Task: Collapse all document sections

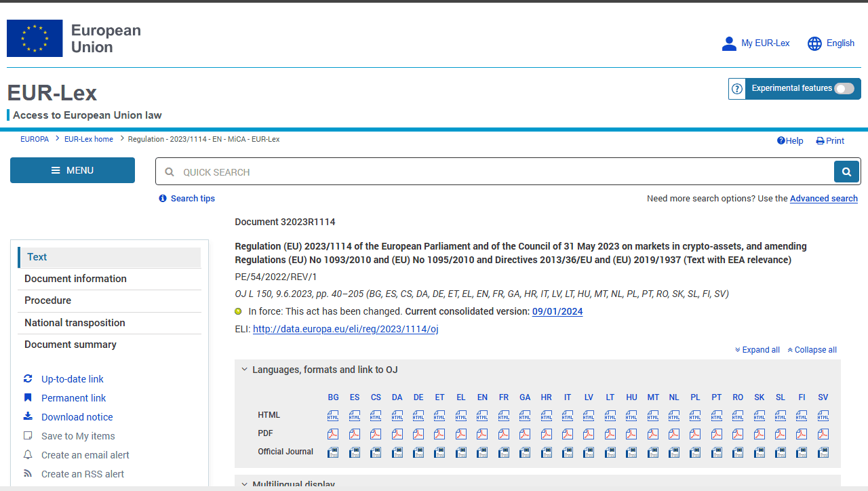Action: click(812, 350)
